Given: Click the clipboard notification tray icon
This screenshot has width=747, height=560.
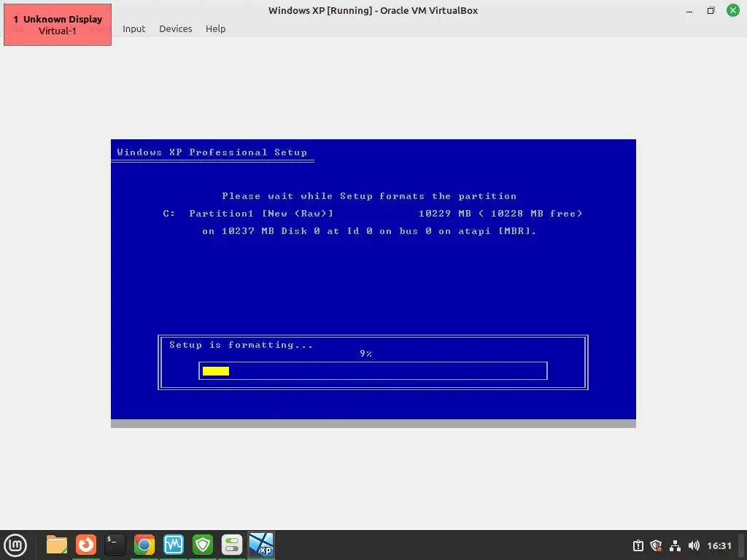Looking at the screenshot, I should tap(638, 545).
